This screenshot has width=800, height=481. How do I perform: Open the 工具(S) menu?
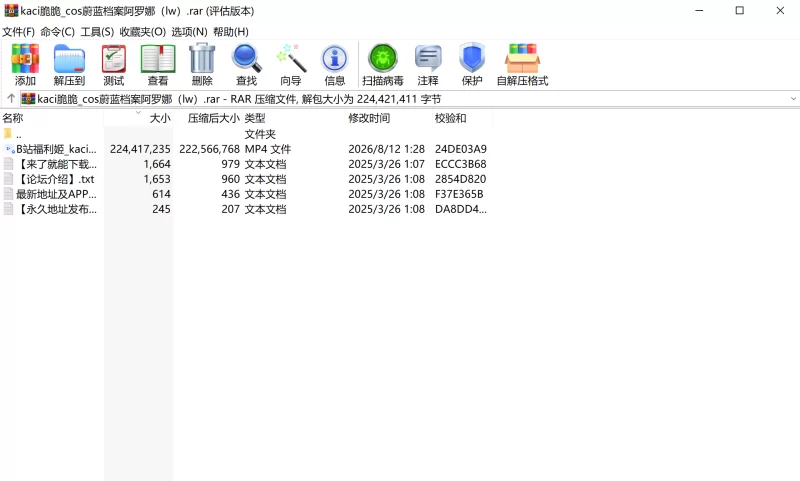click(x=97, y=32)
